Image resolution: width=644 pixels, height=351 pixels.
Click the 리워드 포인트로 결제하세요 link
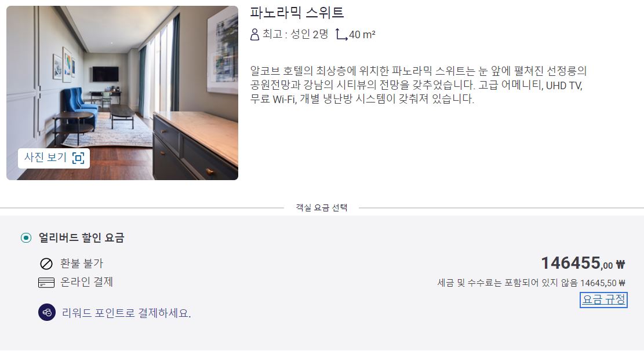coord(126,313)
